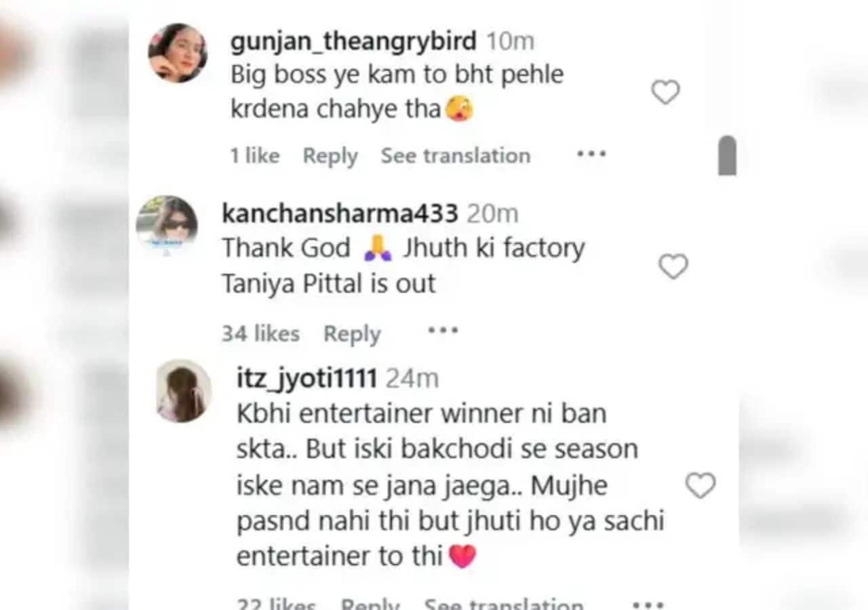Visit gunjan_theangrybird username link
This screenshot has height=610, width=868.
[x=353, y=41]
